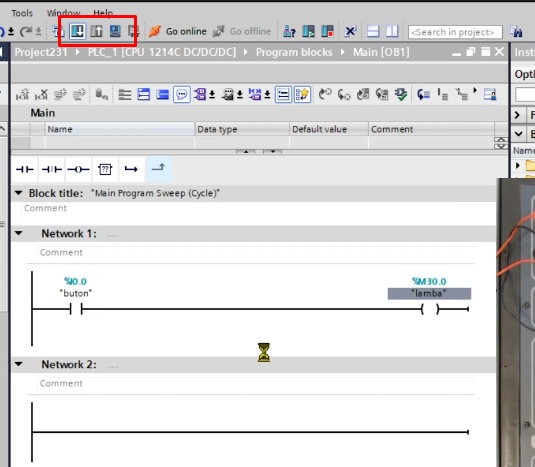Image resolution: width=535 pixels, height=467 pixels.
Task: Click PLC_1 [CPU 1214C DC/DC/DC] breadcrumb
Action: [162, 52]
